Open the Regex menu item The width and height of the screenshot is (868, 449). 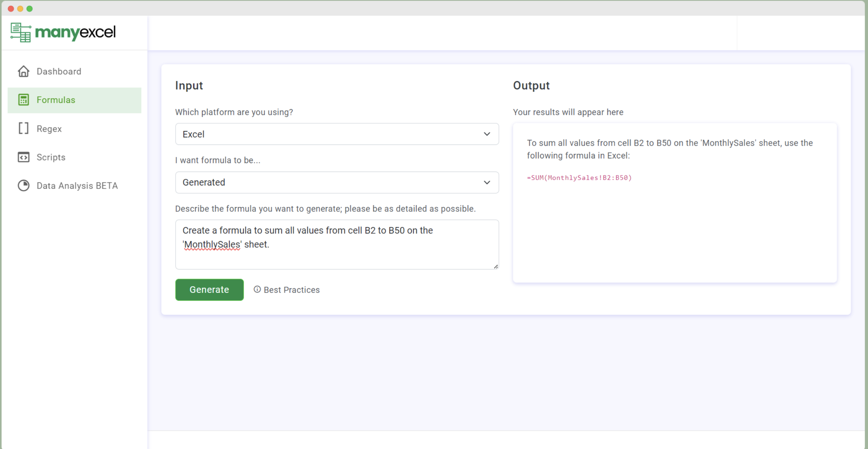click(x=49, y=129)
